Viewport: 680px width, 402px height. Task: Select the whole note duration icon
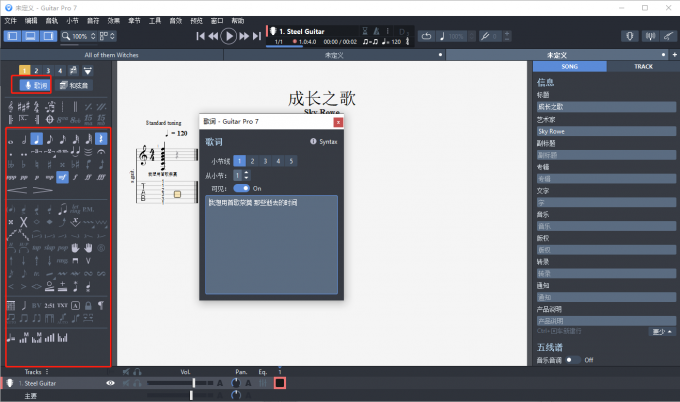tap(11, 139)
